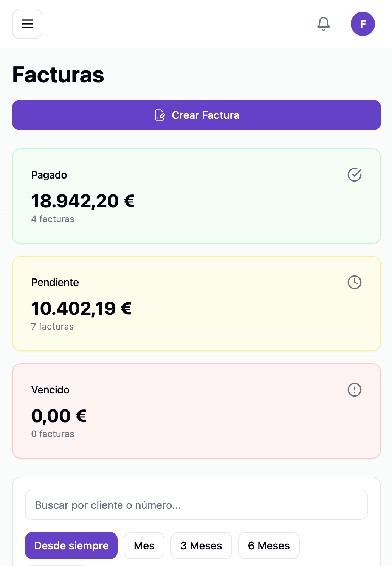Enable the 6 Meses filter

pos(269,546)
